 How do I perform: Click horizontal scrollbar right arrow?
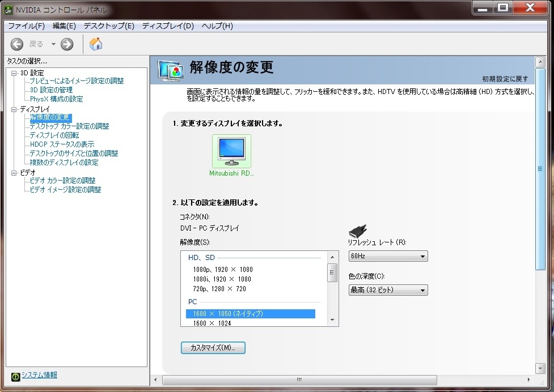pyautogui.click(x=528, y=380)
